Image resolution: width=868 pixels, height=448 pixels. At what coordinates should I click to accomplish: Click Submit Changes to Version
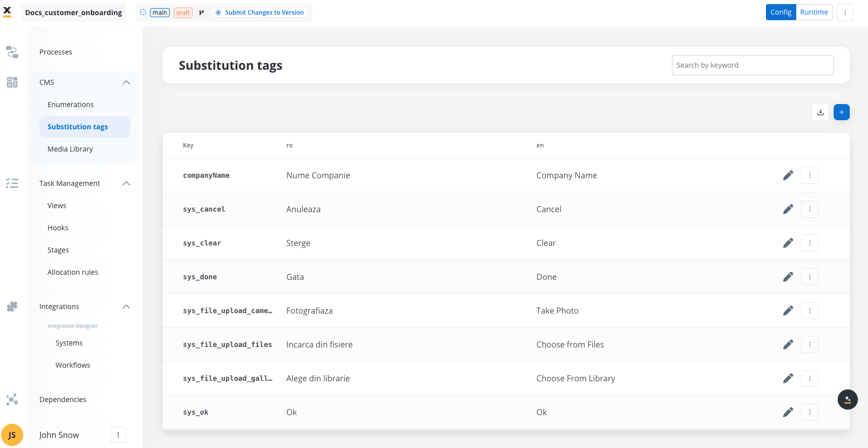[x=260, y=13]
